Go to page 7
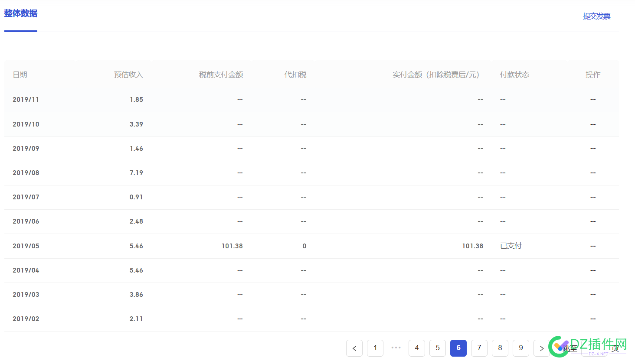The width and height of the screenshot is (635, 364). click(x=479, y=348)
